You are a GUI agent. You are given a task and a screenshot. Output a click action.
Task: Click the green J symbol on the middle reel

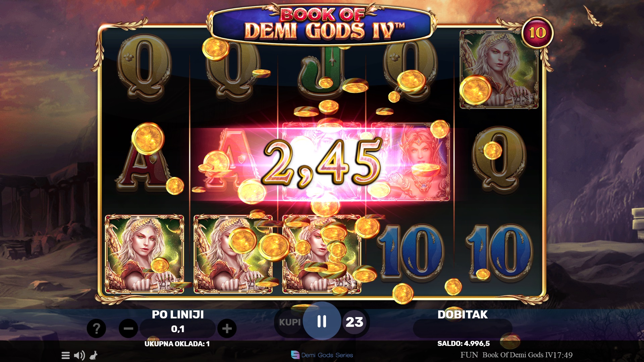[322, 72]
